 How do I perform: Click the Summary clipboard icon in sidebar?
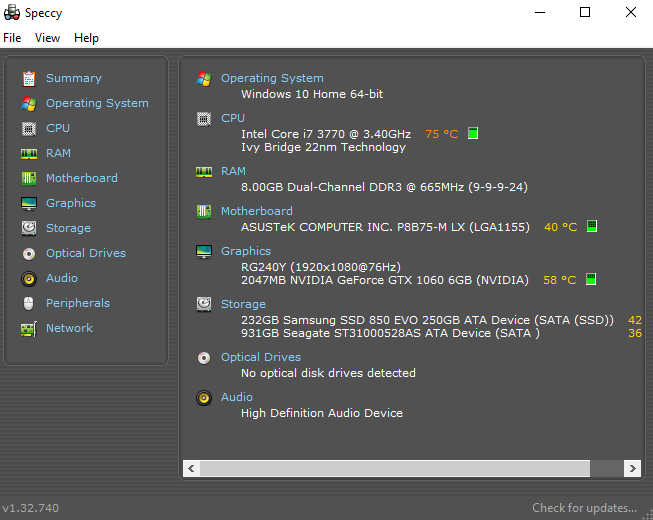coord(29,79)
